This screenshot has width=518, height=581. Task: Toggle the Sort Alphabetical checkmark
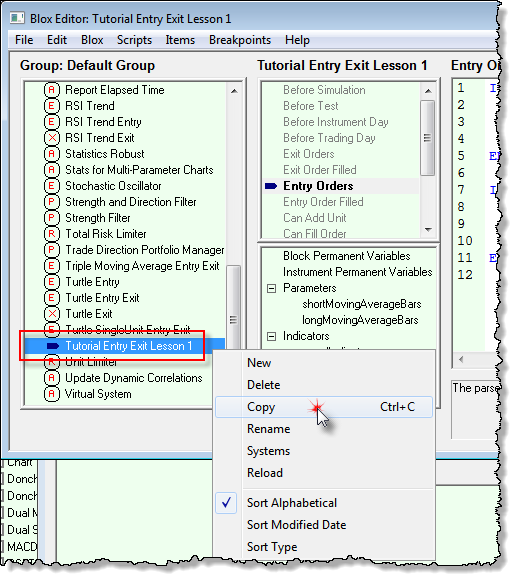226,503
